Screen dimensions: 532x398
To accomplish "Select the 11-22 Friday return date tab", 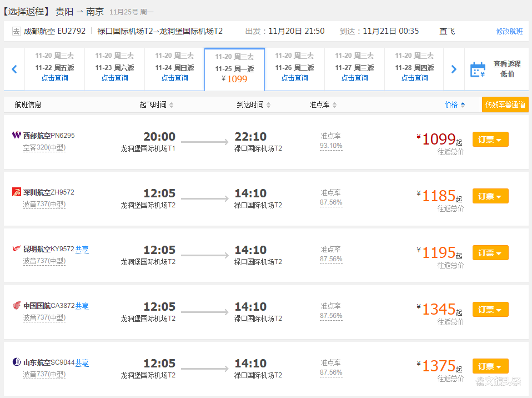I will [54, 69].
